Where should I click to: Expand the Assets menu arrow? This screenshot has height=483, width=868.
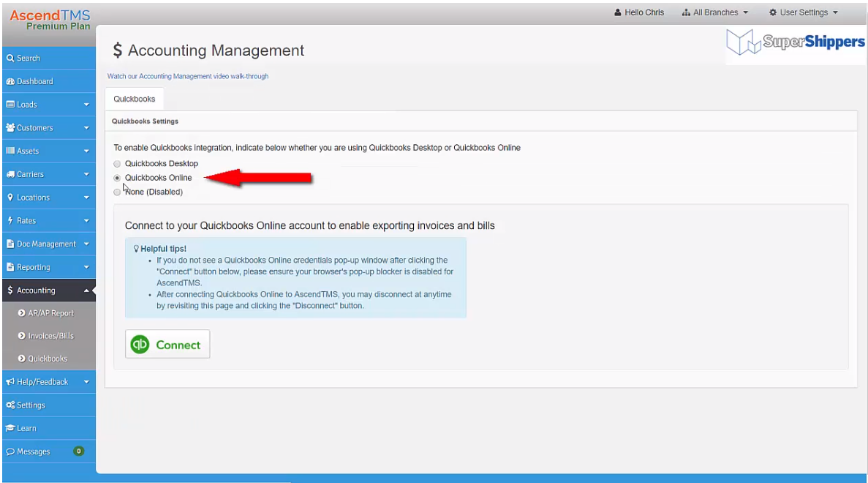pos(86,151)
